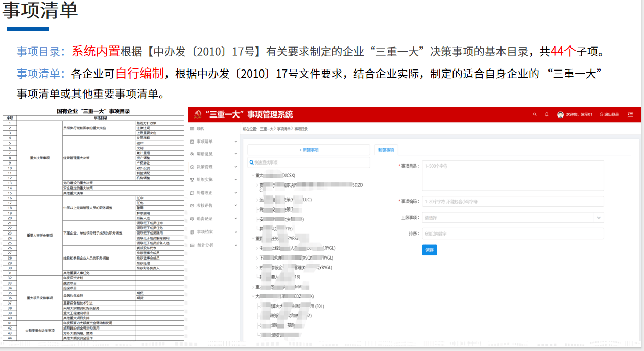This screenshot has width=644, height=351.
Task: Click the 导航 sidebar icon
Action: point(192,129)
